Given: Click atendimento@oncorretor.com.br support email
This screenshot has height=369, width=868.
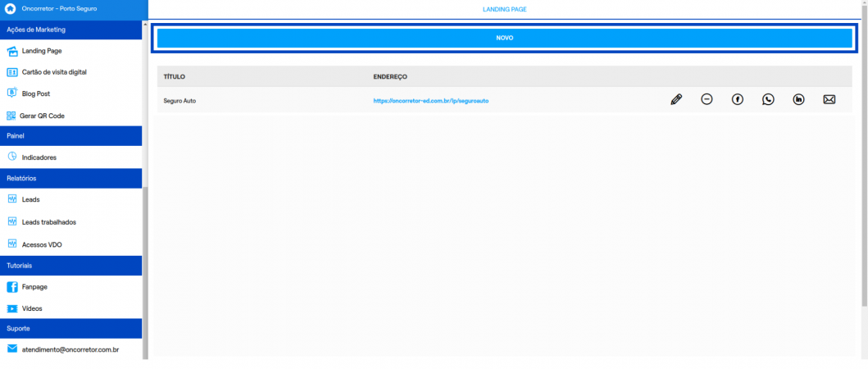Looking at the screenshot, I should (70, 350).
